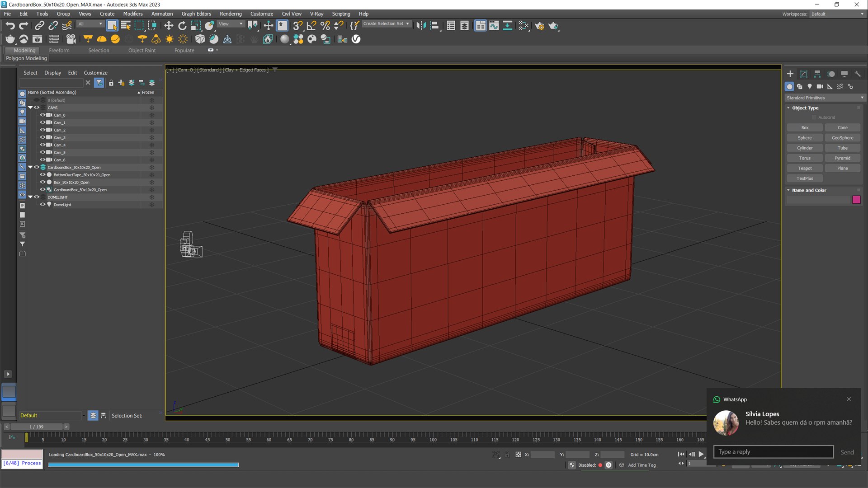Click the Cylinder primitive button
This screenshot has height=488, width=868.
tap(805, 148)
